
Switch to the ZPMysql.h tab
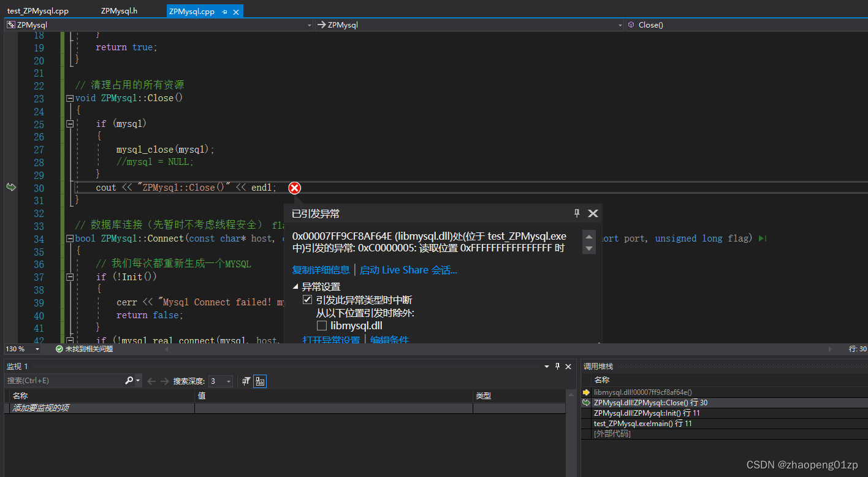(x=120, y=11)
